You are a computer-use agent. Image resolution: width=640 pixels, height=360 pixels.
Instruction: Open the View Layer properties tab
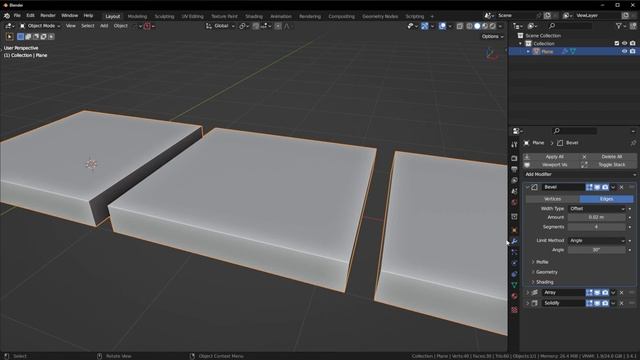point(514,180)
